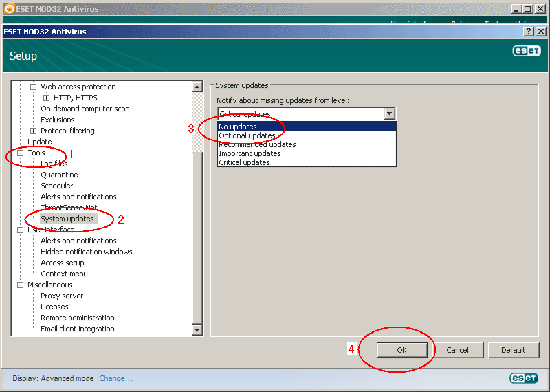Expand the HTTP, HTTPS node
This screenshot has width=550, height=392.
pos(46,98)
